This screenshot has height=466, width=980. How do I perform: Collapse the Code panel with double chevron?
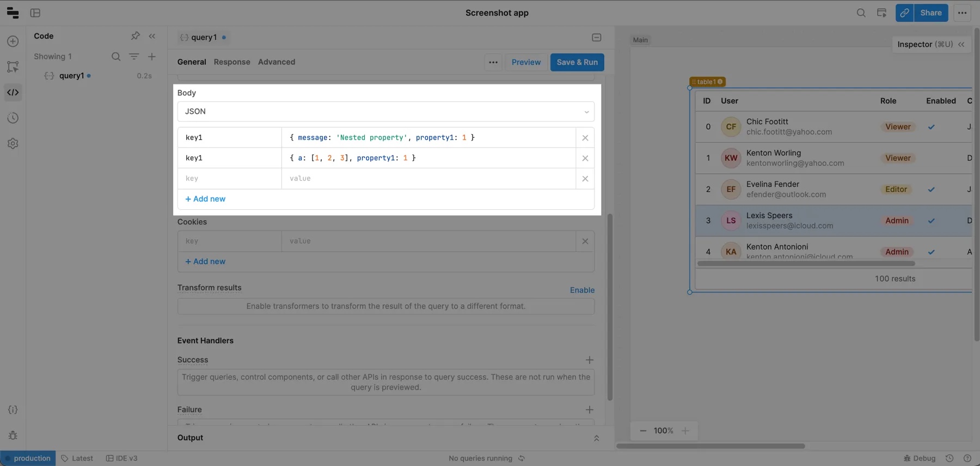pyautogui.click(x=152, y=36)
